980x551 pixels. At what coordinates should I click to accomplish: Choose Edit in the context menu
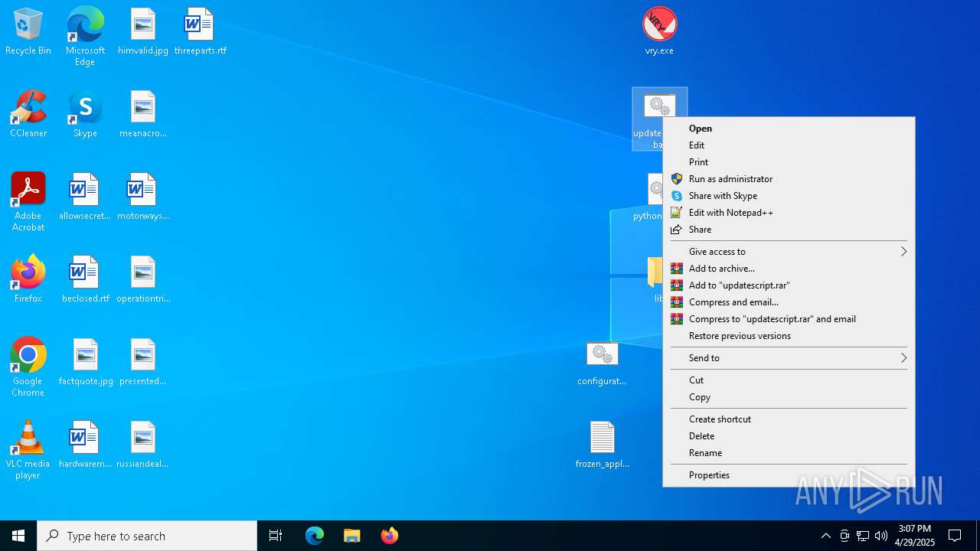(789, 145)
